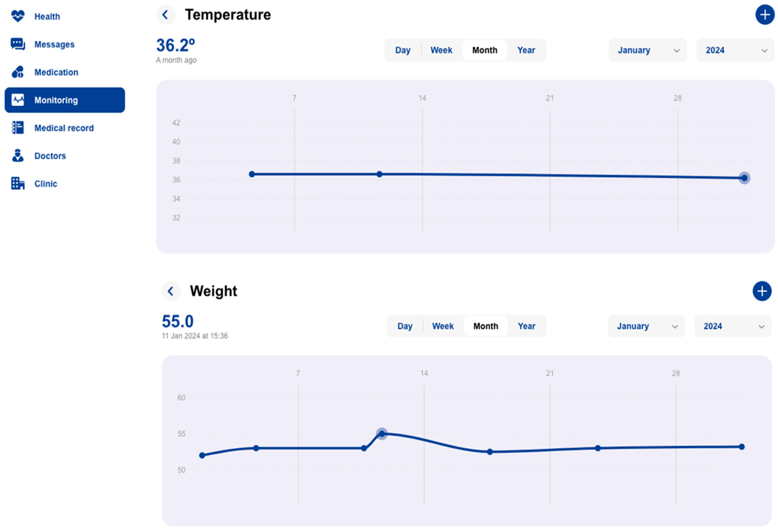Switch Weight chart to Week view
This screenshot has width=778, height=532.
coord(443,326)
